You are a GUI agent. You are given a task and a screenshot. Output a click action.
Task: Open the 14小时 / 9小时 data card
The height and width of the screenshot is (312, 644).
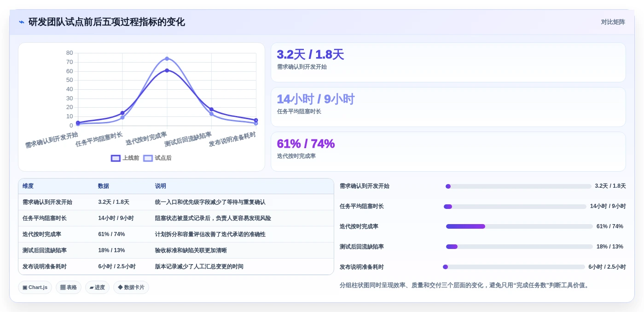[448, 107]
